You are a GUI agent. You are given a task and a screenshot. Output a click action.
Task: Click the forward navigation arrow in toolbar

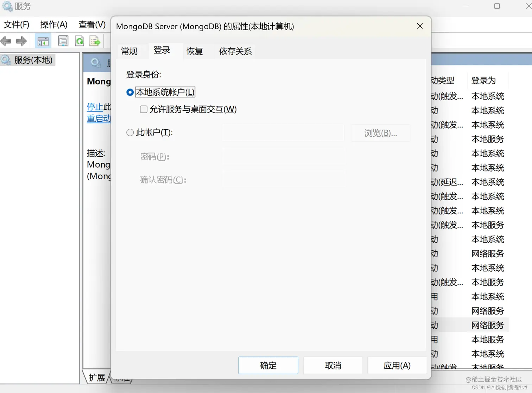pos(21,41)
